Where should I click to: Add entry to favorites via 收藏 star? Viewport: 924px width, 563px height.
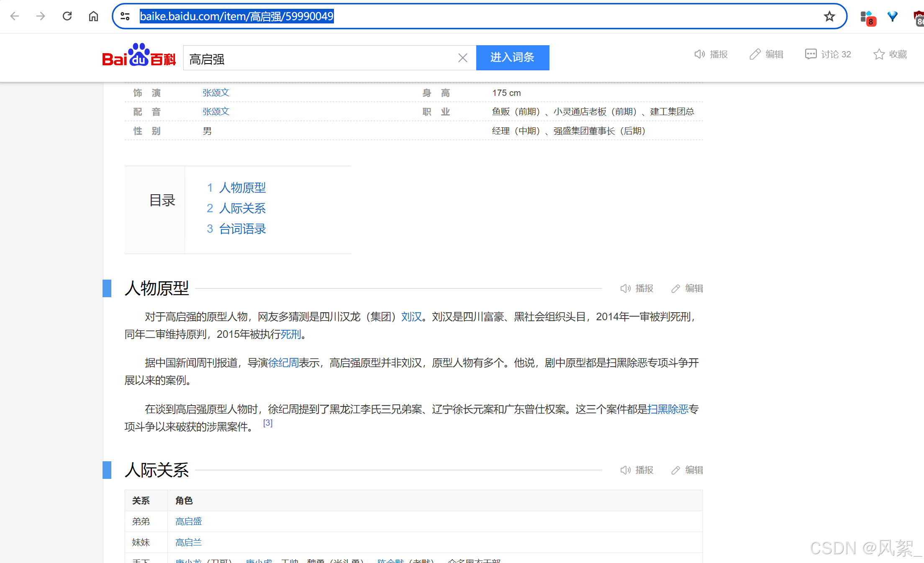tap(890, 54)
